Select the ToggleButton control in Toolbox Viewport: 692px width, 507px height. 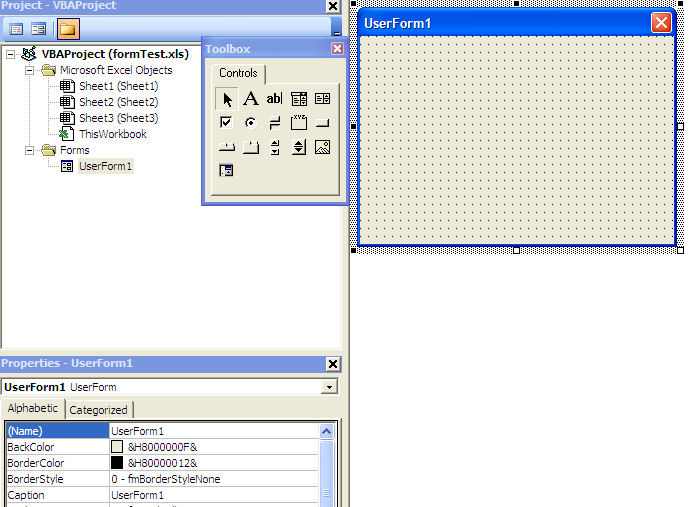(275, 123)
